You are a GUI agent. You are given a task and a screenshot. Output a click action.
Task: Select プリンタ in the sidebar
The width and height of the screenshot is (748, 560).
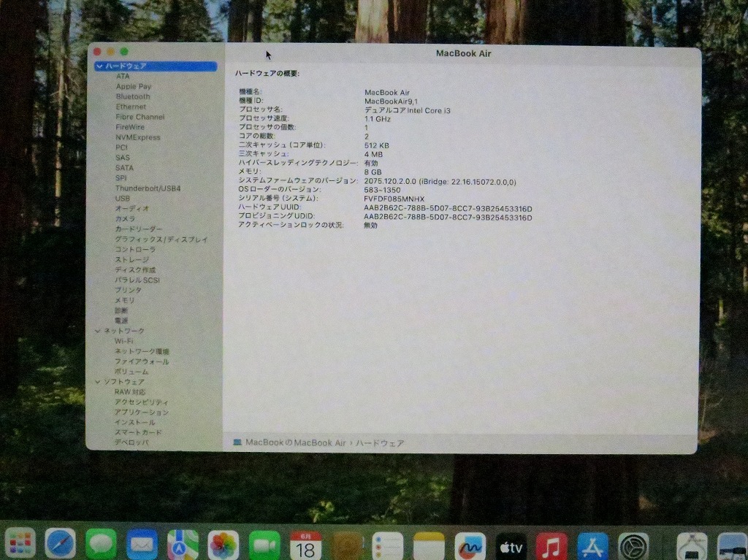click(128, 290)
